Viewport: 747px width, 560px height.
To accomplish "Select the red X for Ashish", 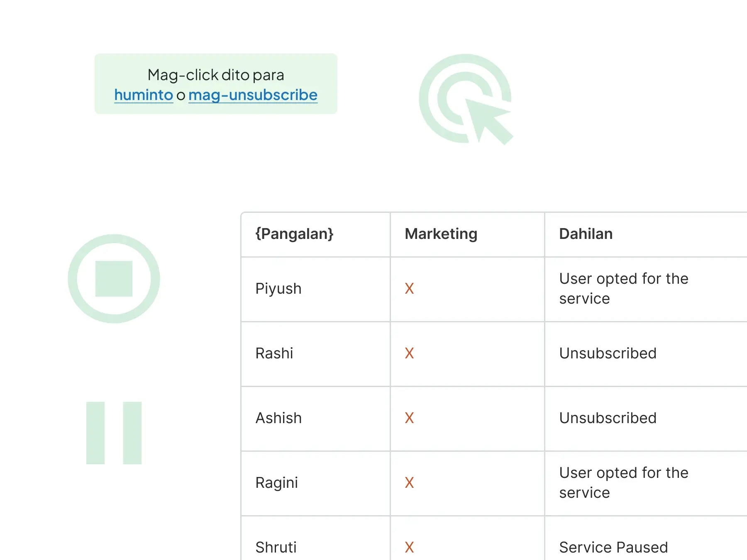I will [x=409, y=418].
